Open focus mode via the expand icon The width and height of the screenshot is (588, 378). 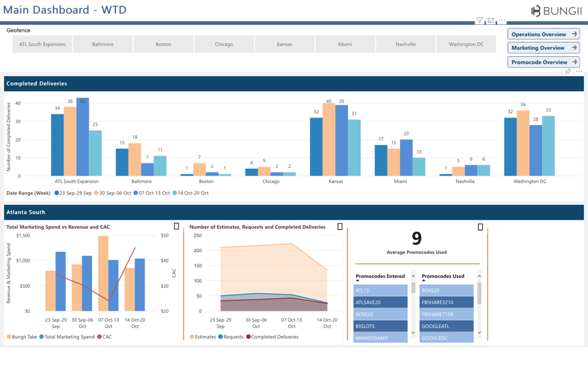(x=491, y=20)
